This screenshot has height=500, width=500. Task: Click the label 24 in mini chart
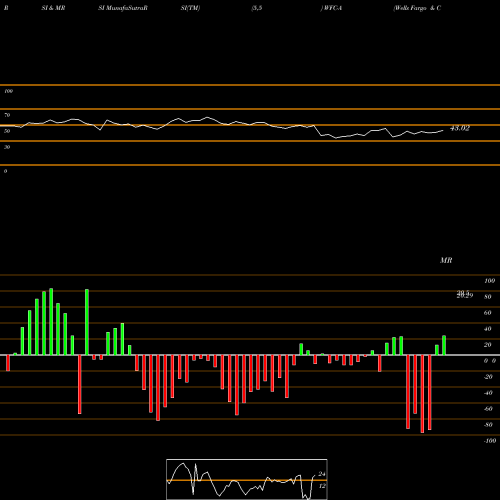pos(322,474)
